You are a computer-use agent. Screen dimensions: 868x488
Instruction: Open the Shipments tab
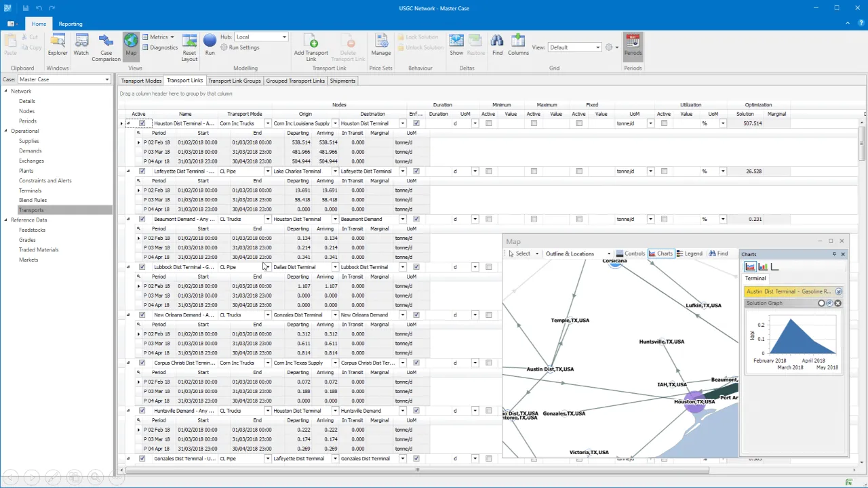pyautogui.click(x=342, y=81)
